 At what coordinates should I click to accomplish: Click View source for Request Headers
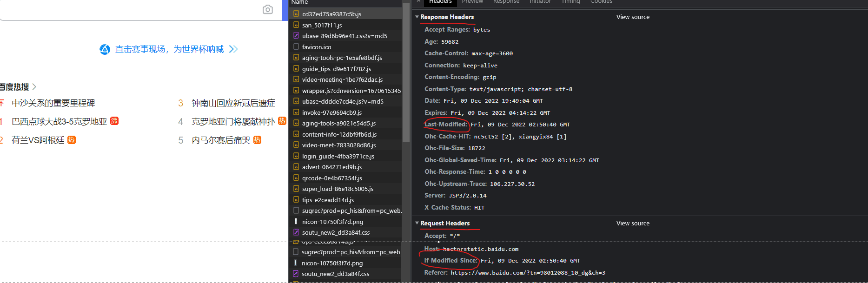point(633,224)
